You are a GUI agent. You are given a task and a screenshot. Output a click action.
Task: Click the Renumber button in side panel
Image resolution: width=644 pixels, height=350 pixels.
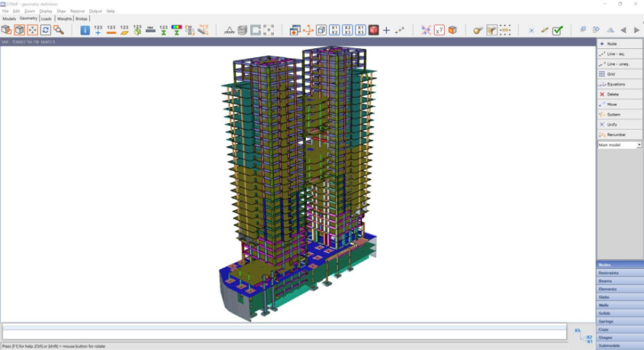(x=620, y=135)
